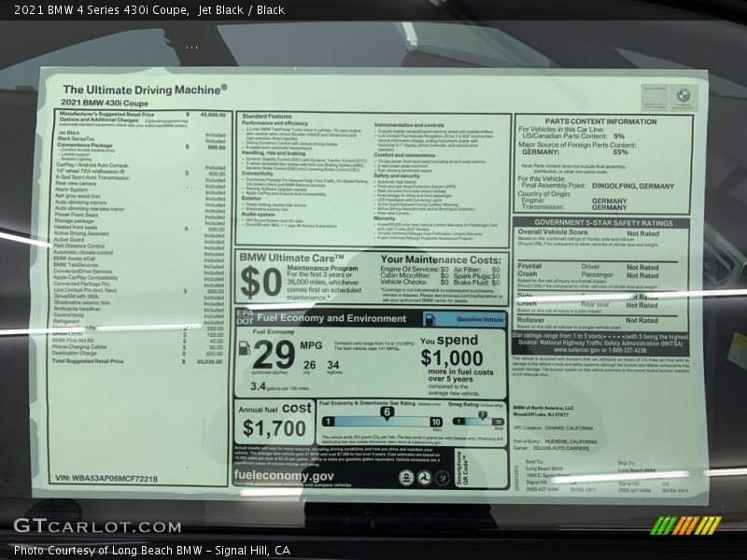Click the "Standard Features" heading

(267, 116)
